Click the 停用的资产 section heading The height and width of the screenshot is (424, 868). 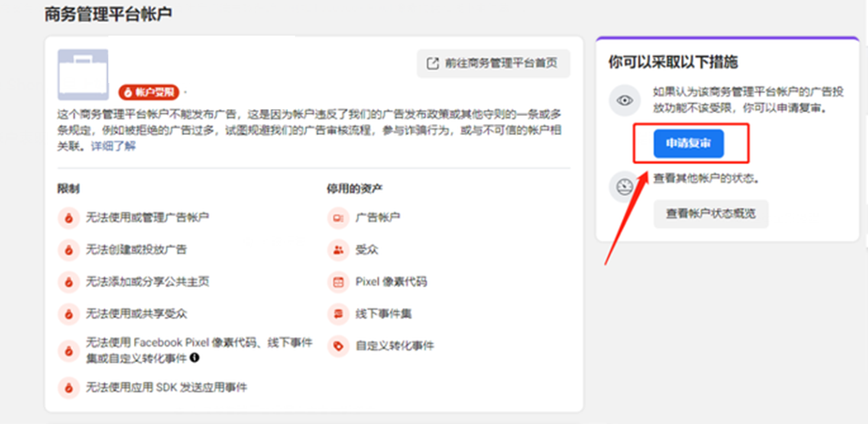[355, 189]
